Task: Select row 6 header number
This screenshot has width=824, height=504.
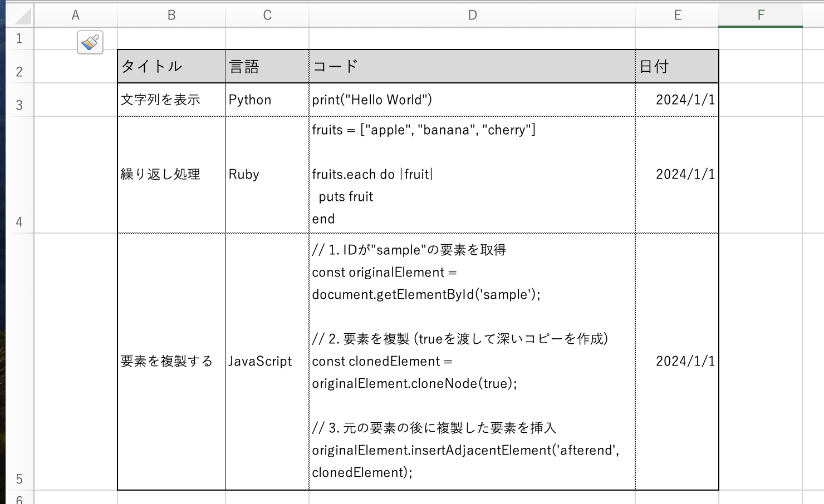Action: point(20,500)
